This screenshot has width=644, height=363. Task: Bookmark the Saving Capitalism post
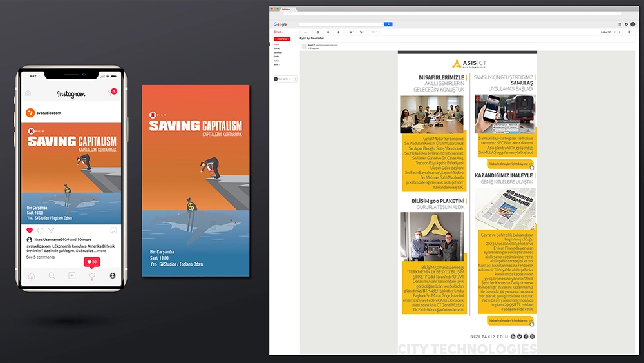click(x=113, y=230)
